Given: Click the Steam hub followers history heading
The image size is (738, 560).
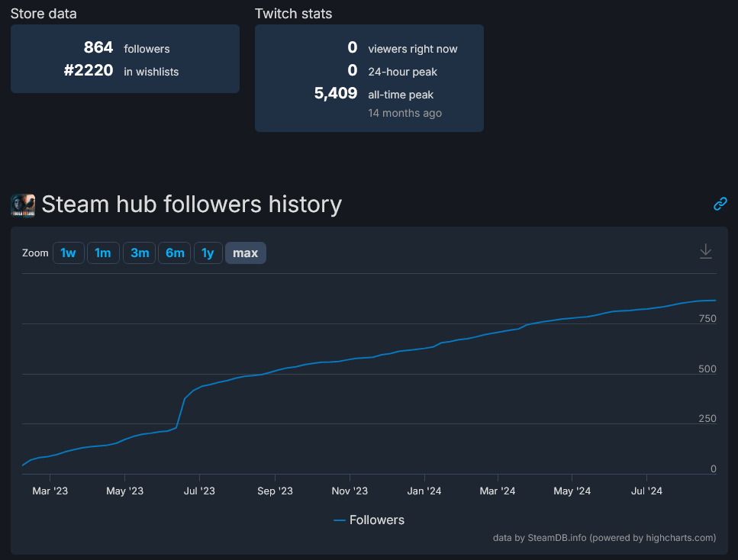Looking at the screenshot, I should click(192, 204).
